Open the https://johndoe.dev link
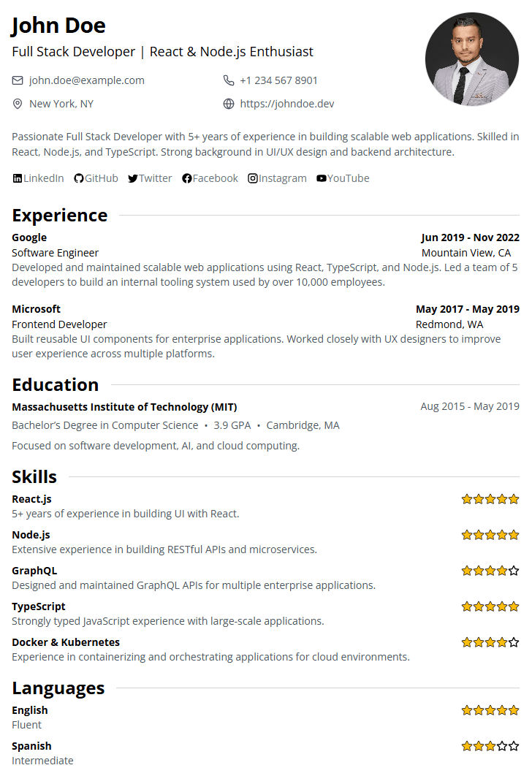This screenshot has width=532, height=776. tap(287, 104)
